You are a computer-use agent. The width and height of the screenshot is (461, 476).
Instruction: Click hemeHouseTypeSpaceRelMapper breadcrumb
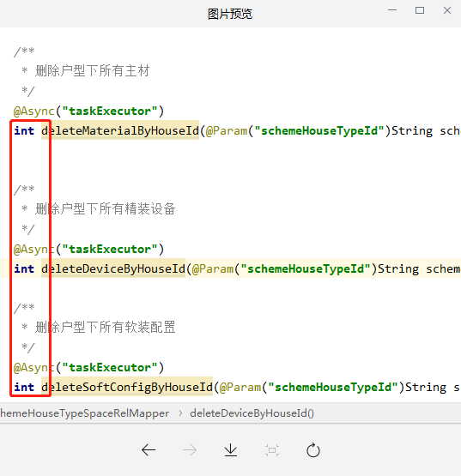[84, 413]
